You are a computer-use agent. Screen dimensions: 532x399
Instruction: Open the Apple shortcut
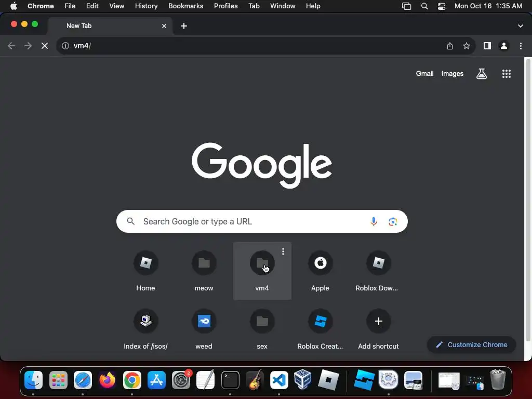(320, 271)
